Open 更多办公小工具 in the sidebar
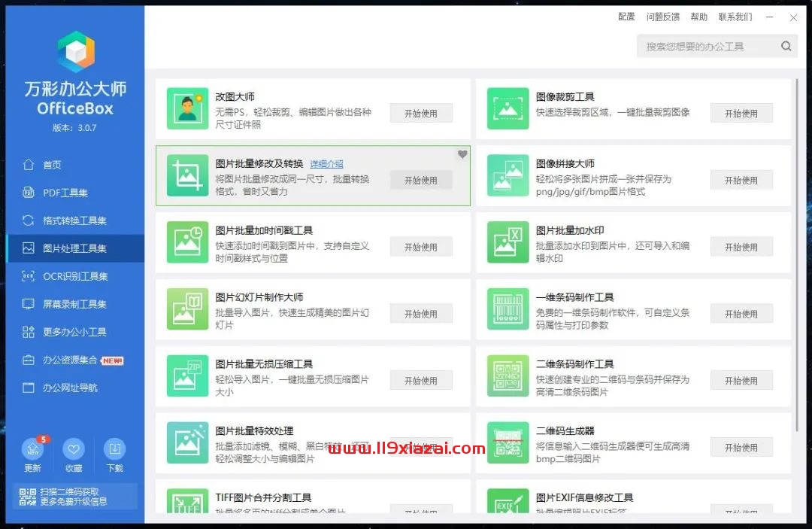Viewport: 812px width, 529px height. (75, 332)
